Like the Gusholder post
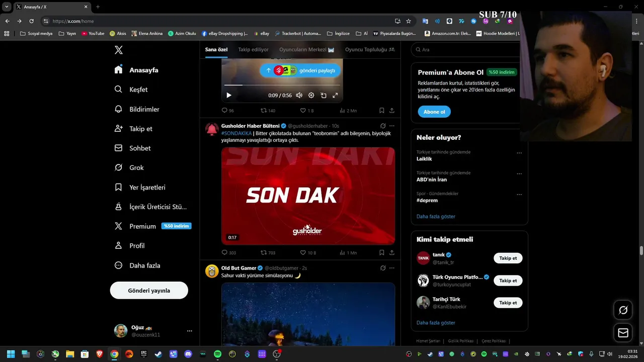Screen dimensions: 644x362 pyautogui.click(x=308, y=252)
